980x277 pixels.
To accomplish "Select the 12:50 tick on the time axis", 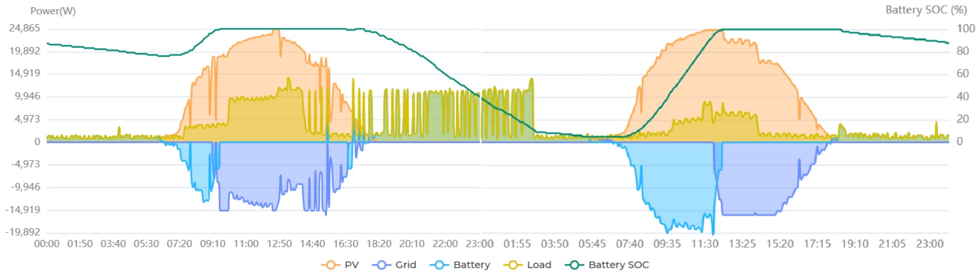I will pyautogui.click(x=279, y=244).
